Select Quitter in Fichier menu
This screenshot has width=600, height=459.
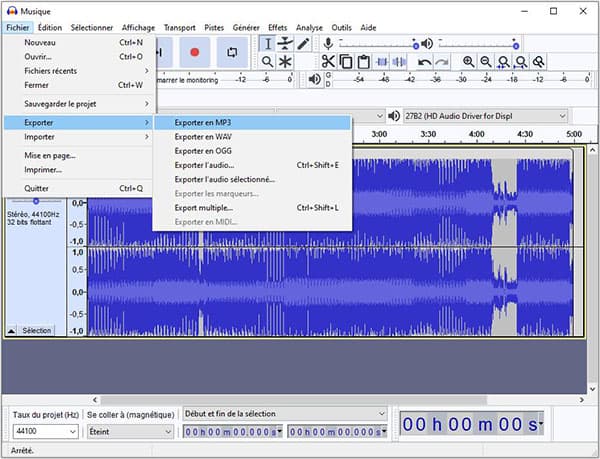point(78,188)
